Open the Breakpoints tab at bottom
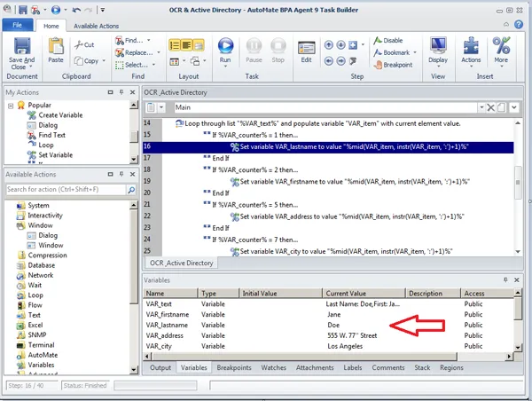The width and height of the screenshot is (532, 401). 234,367
